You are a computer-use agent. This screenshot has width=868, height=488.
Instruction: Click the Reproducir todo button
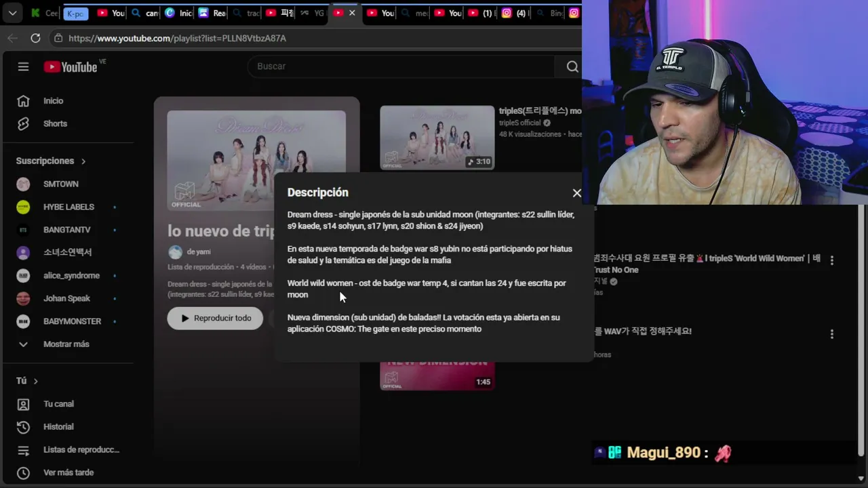[x=215, y=319]
